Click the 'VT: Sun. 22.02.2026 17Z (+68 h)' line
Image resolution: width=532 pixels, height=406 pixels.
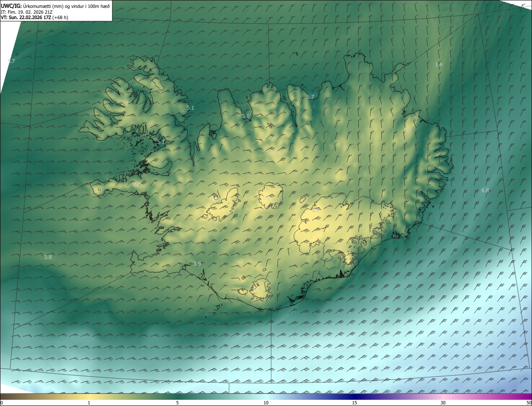pos(34,17)
